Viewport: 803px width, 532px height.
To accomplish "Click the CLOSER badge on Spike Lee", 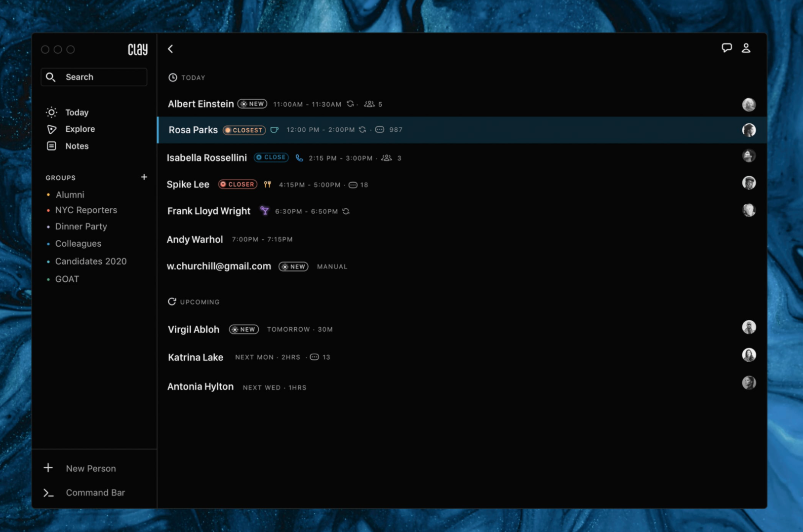I will (x=238, y=185).
